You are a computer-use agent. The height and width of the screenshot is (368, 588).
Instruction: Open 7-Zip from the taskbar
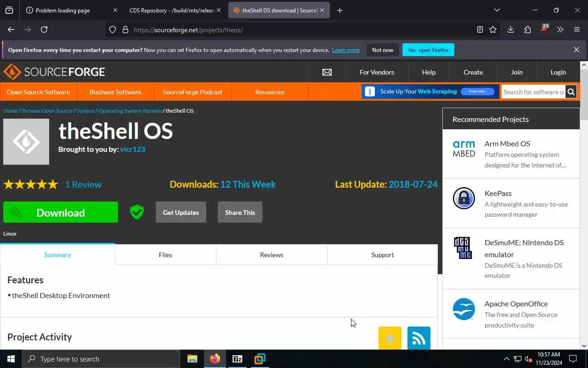click(237, 359)
